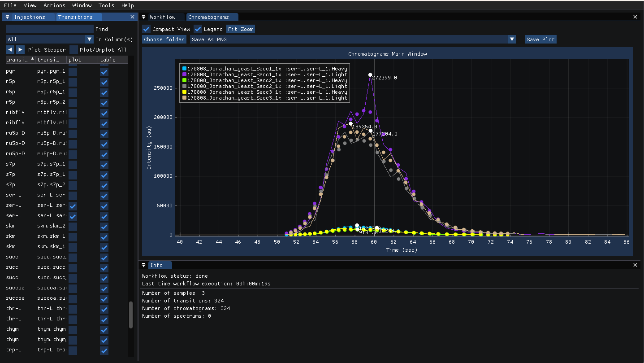Sort by first transition column header arrow

[x=32, y=59]
